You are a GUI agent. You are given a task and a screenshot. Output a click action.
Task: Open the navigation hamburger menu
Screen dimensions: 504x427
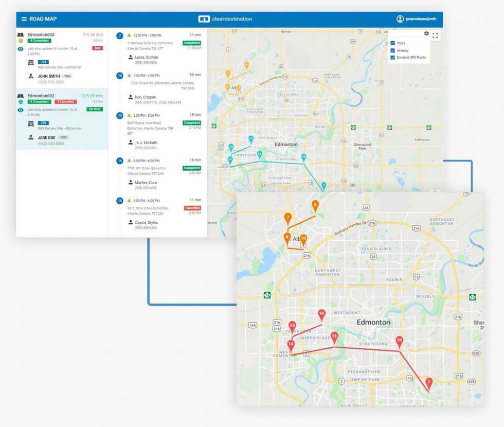(x=24, y=19)
